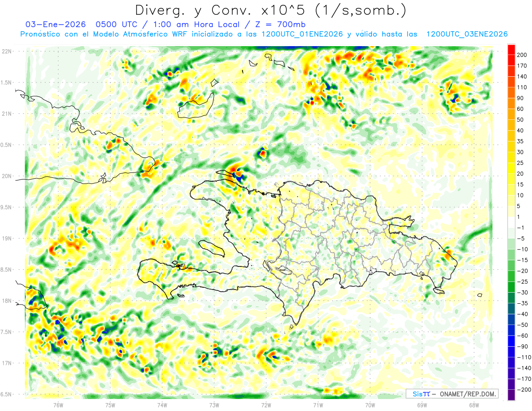Click the positive 15 color scale value

[520, 184]
